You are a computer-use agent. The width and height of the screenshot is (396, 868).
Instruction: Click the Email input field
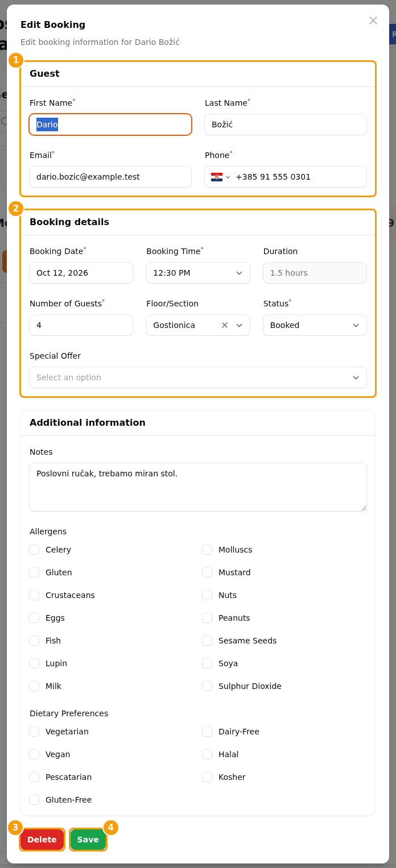point(110,177)
